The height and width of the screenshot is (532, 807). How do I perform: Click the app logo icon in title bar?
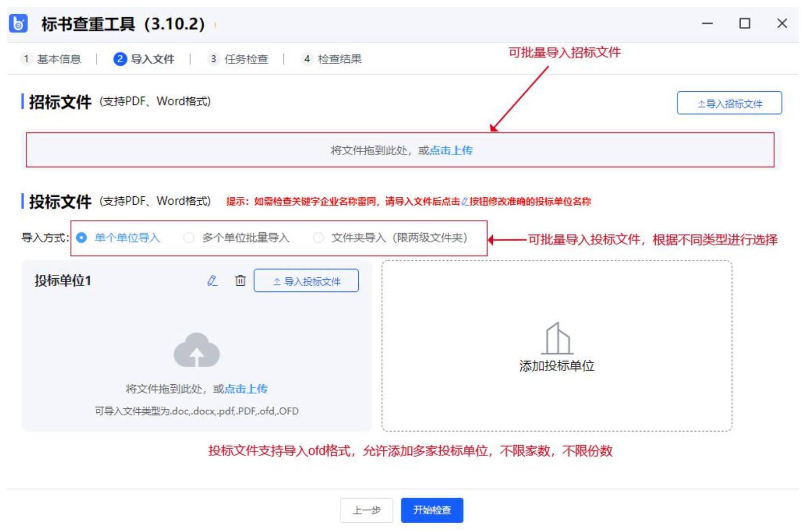18,23
